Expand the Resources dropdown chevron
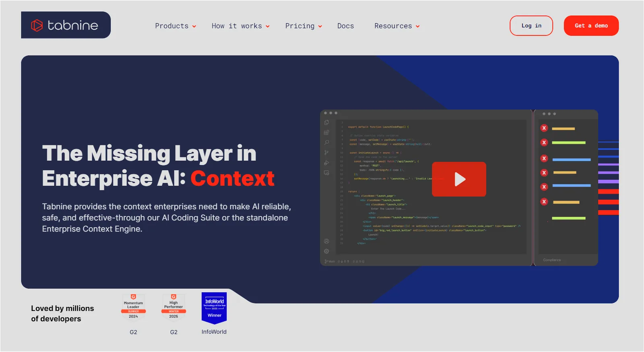 [x=418, y=27]
